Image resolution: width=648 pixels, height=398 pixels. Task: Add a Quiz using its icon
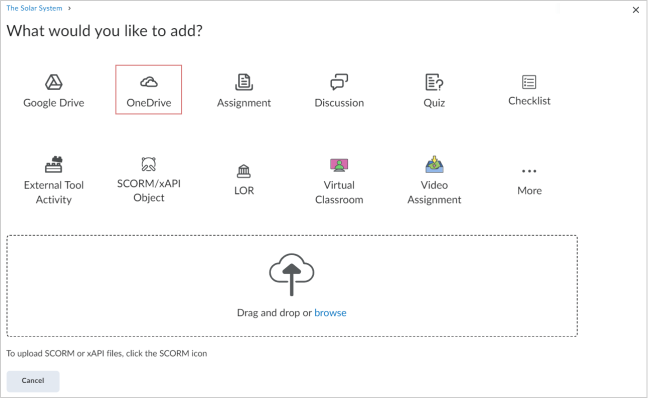tap(434, 82)
